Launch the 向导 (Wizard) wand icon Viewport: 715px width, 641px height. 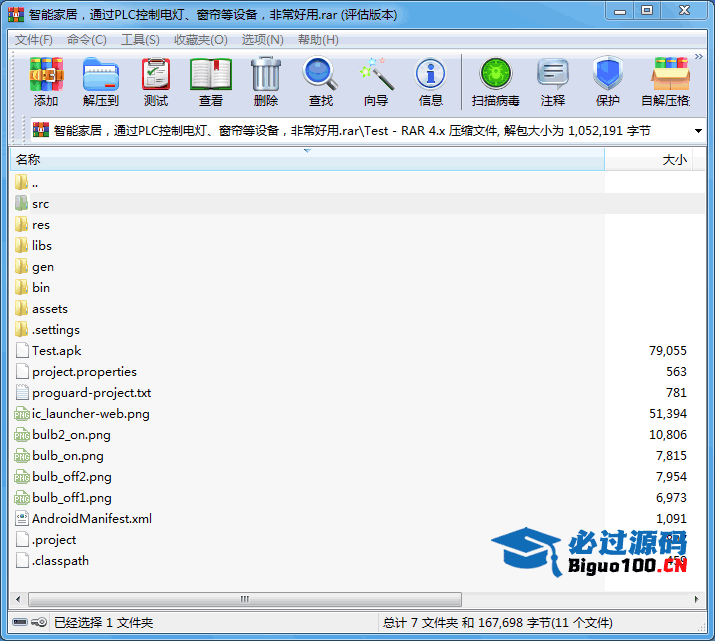[x=376, y=82]
